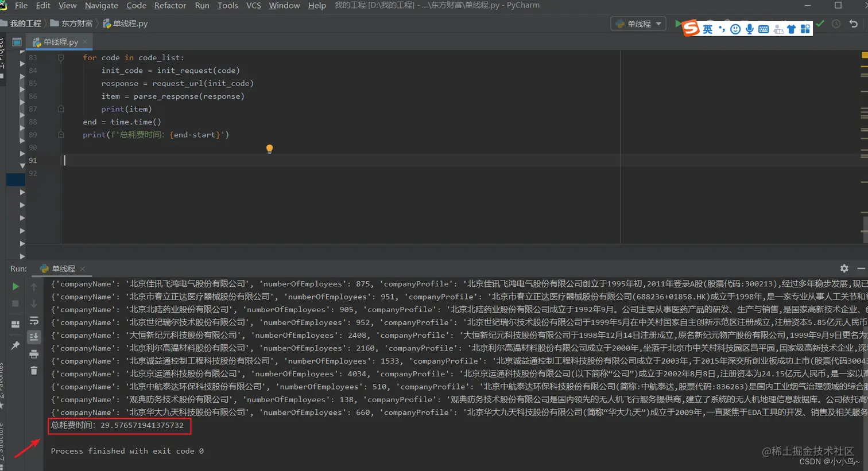Select the 单线程 tab in Run panel
Viewport: 868px width, 471px height.
pyautogui.click(x=63, y=268)
